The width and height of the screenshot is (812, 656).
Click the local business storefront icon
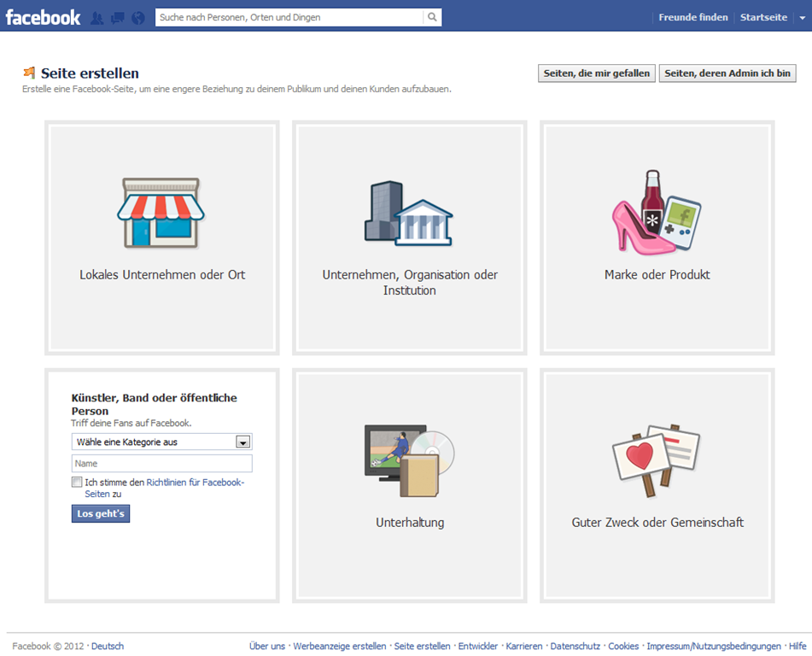tap(161, 213)
